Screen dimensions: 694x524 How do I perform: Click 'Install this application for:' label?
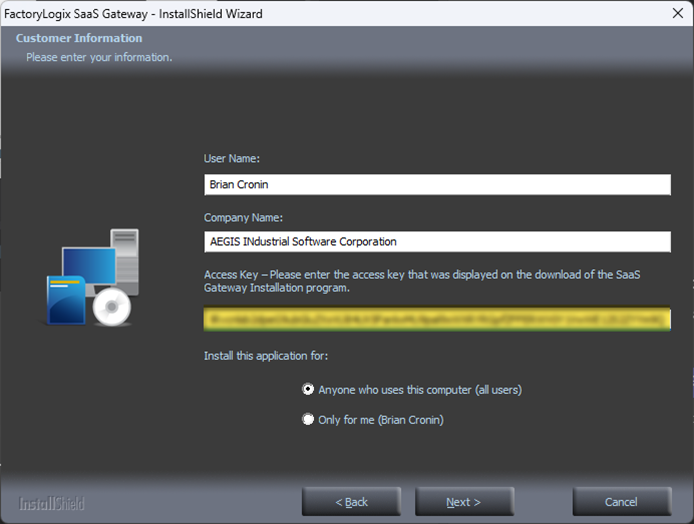pyautogui.click(x=266, y=356)
